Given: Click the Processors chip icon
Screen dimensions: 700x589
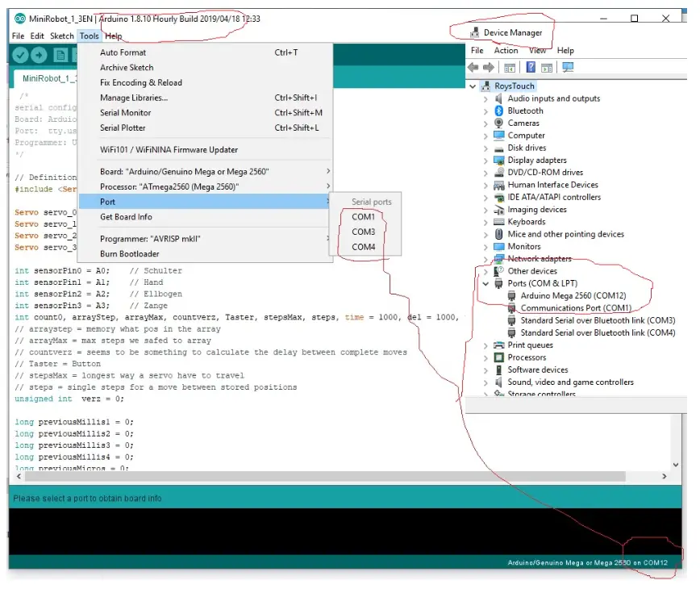Looking at the screenshot, I should pos(499,357).
